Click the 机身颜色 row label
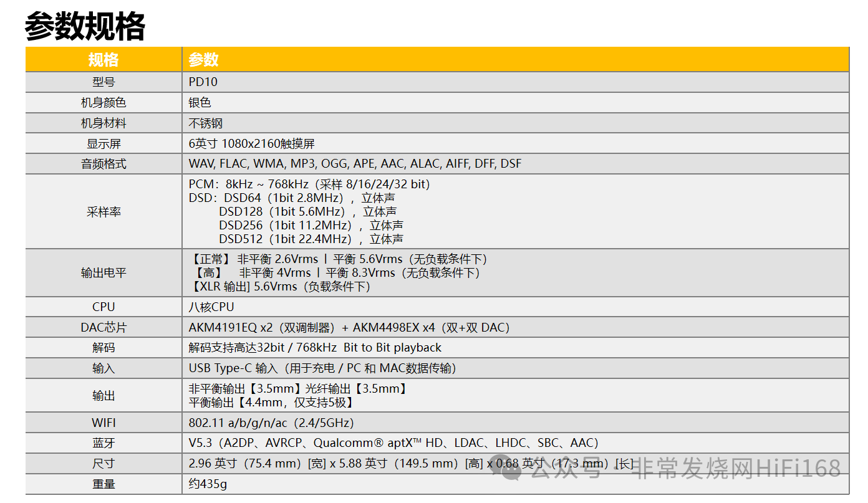The image size is (868, 503). coord(104,102)
